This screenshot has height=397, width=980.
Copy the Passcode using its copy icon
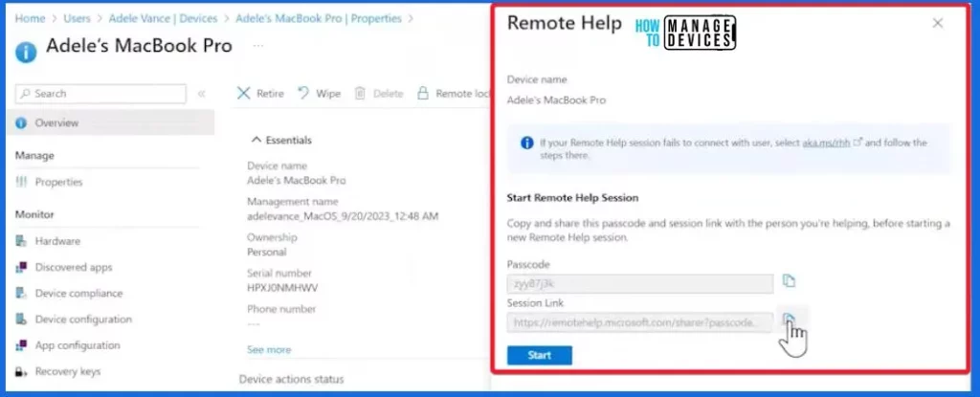[x=789, y=281]
